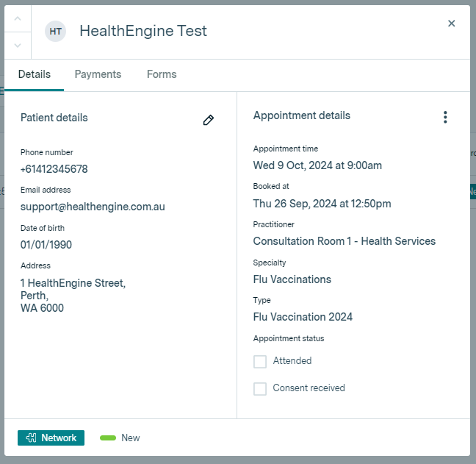Open the appointment details three-dot menu
Image resolution: width=476 pixels, height=464 pixels.
point(444,117)
